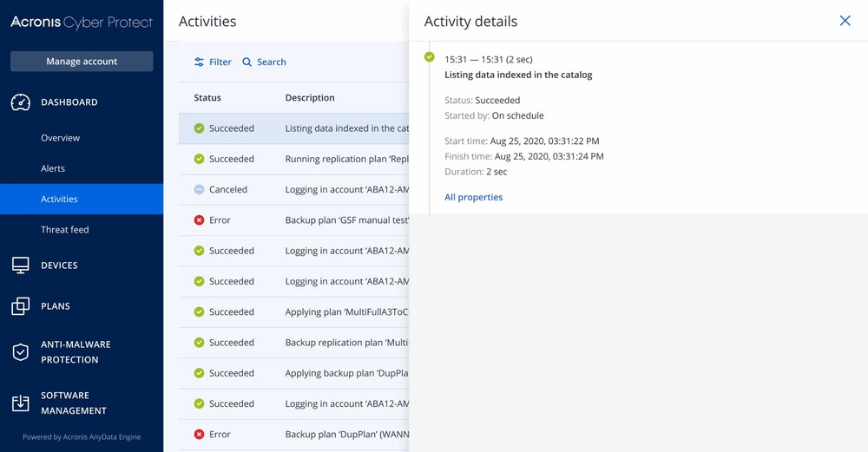Click the Anti-malware shield icon
Screen dimensions: 868x452
click(x=21, y=352)
